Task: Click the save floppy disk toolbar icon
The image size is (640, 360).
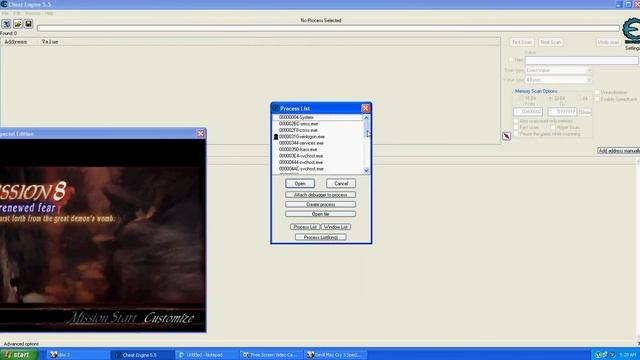Action: coord(28,24)
